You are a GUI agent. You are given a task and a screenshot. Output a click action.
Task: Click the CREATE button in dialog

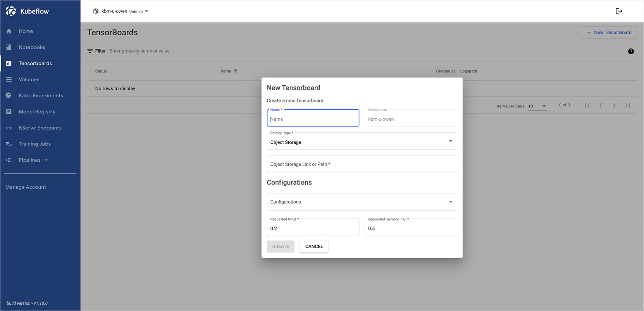pos(281,247)
